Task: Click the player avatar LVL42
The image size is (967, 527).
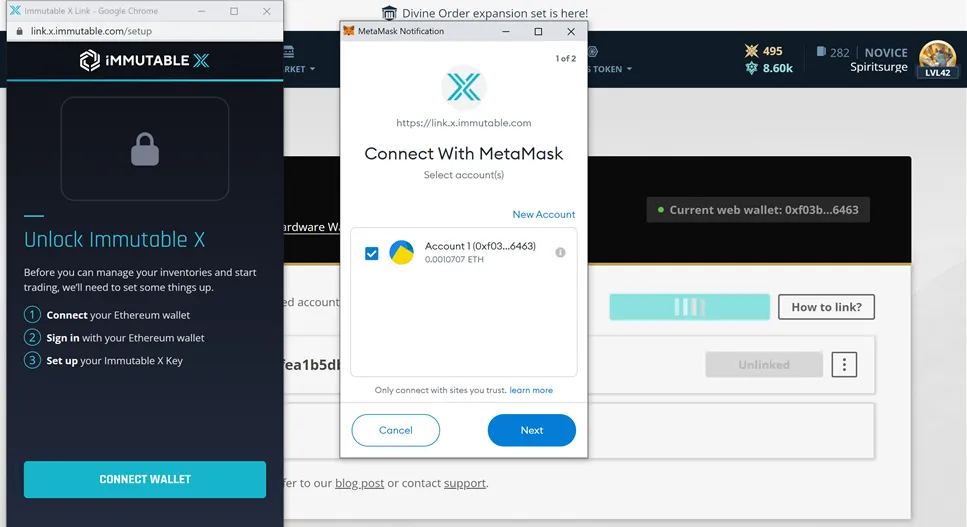Action: [937, 60]
